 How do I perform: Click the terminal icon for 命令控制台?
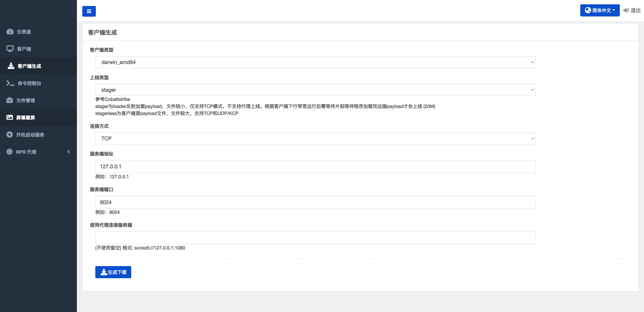pos(10,83)
